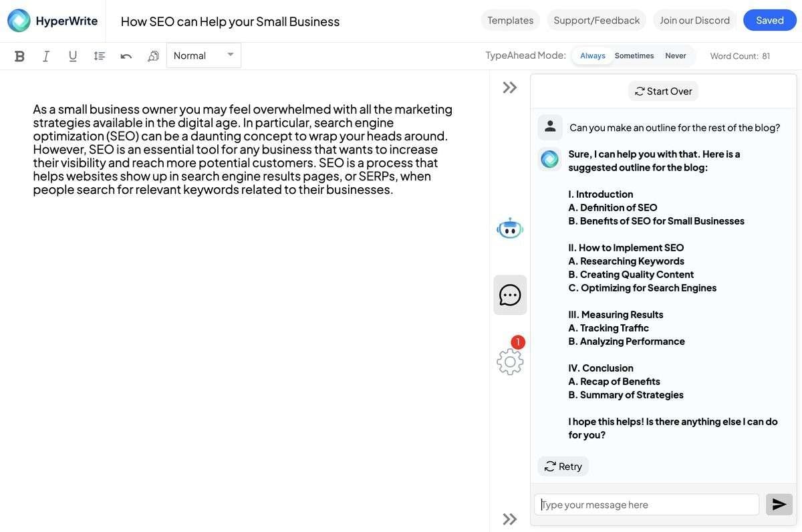Toggle bold formatting

coord(19,56)
